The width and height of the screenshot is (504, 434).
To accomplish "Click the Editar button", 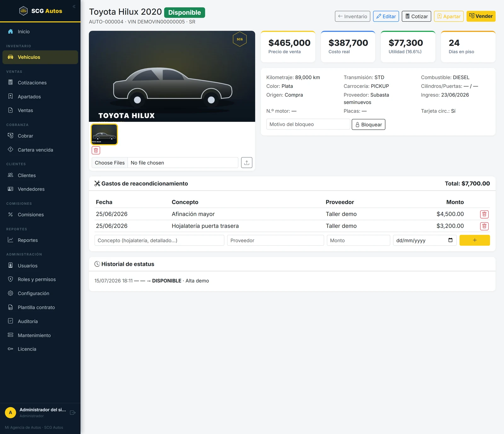I will tap(386, 16).
